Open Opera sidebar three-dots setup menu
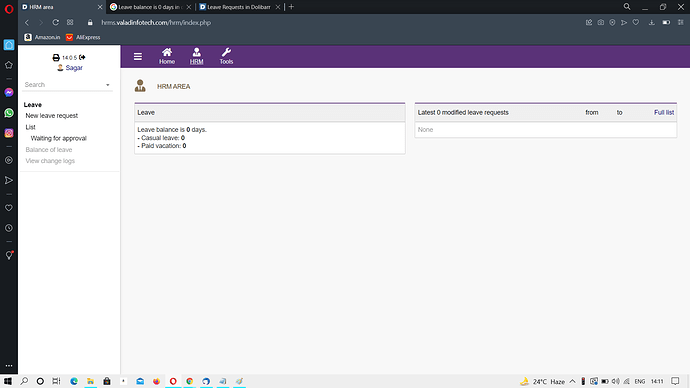Screen dimensions: 690x388 (9, 366)
